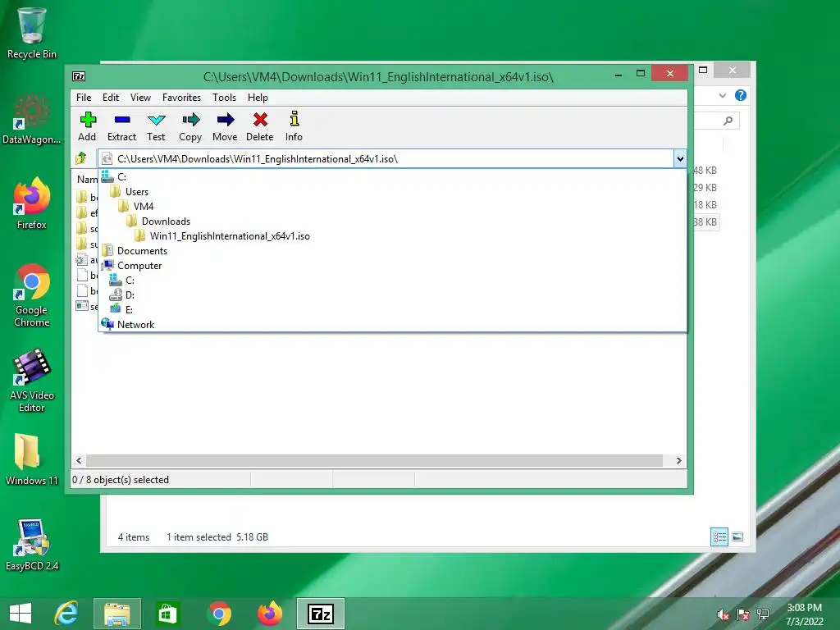Select Win11_EnglishInternational_x64v1.iso entry in list

(393, 235)
